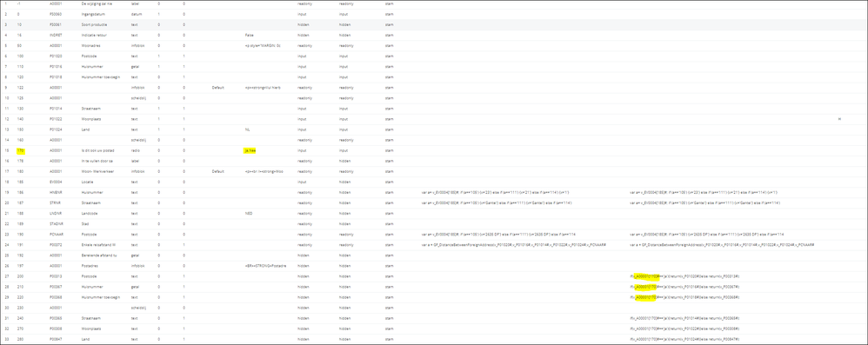Select the 'radio' type cell
Screen dimensions: 868x345
pos(135,150)
